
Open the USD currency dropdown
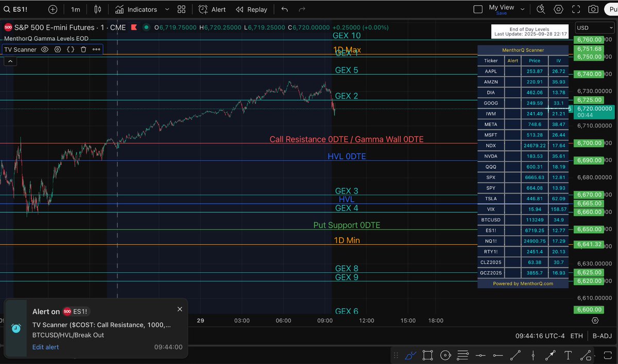click(595, 28)
